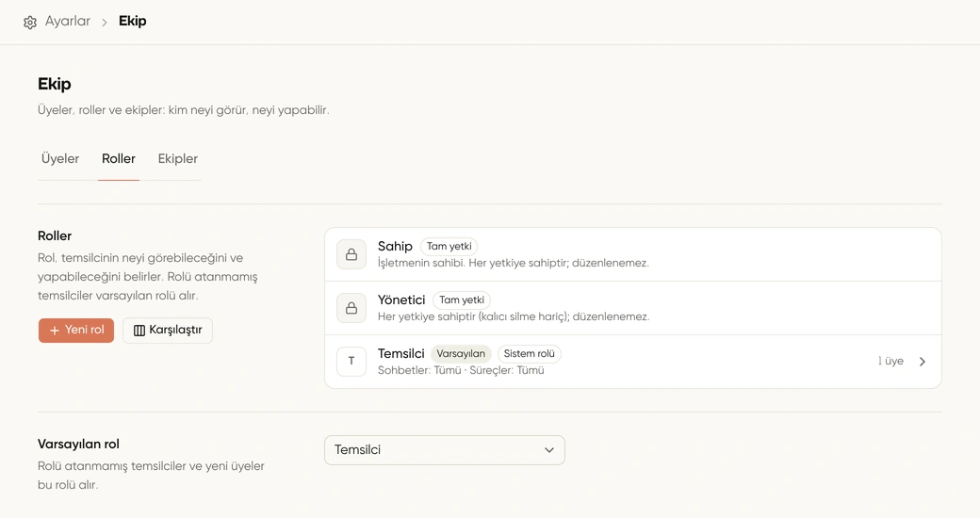Open the Ayarlar breadcrumb link
The width and height of the screenshot is (980, 518).
pyautogui.click(x=68, y=22)
